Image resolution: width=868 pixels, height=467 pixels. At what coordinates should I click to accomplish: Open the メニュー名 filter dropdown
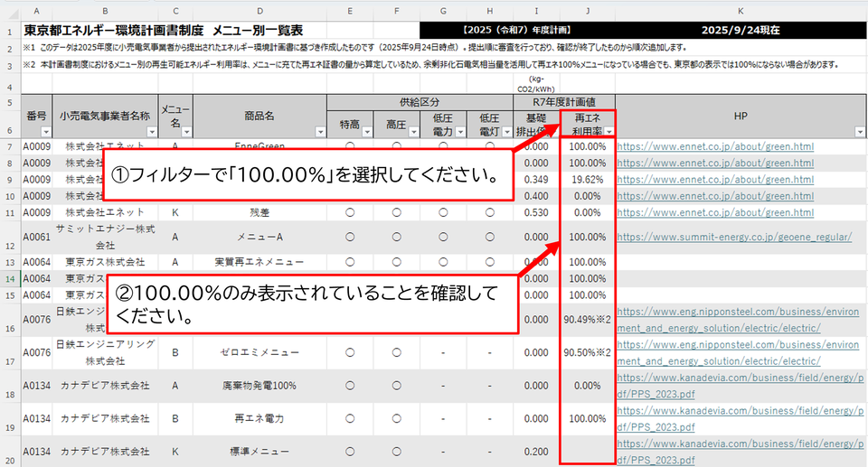pos(185,132)
